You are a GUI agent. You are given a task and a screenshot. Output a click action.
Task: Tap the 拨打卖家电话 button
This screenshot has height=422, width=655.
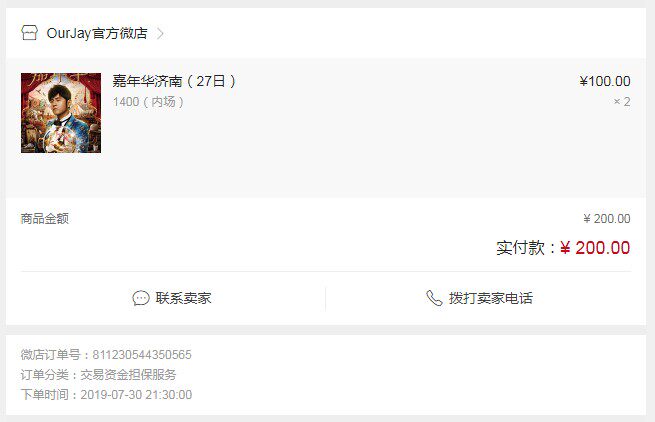click(x=479, y=298)
